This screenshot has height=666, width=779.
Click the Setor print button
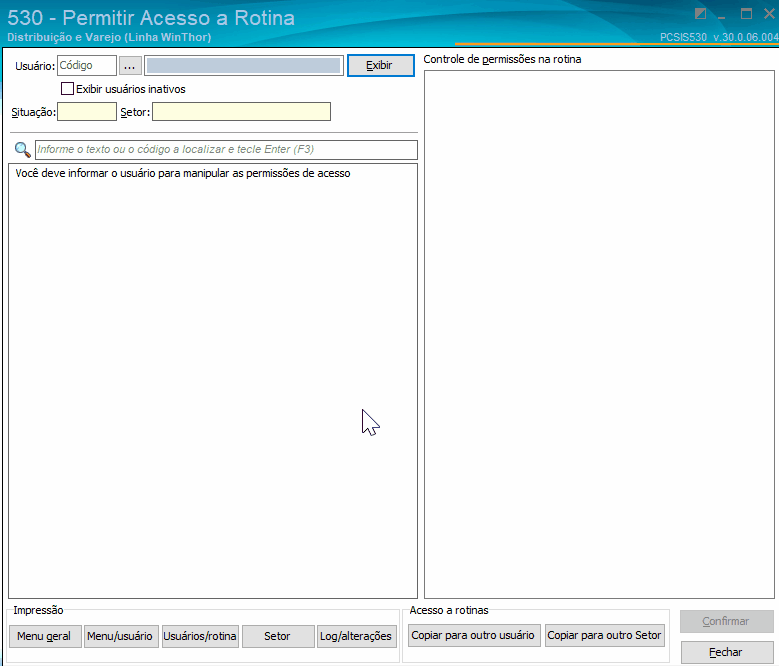278,636
